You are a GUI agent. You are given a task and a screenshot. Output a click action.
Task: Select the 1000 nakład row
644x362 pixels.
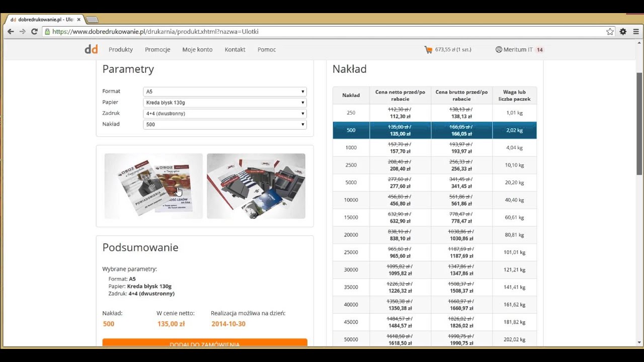(435, 148)
